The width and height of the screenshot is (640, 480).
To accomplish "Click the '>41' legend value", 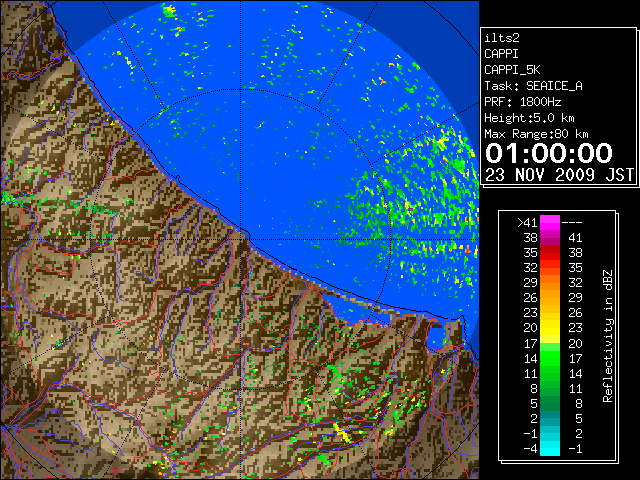I will [x=527, y=222].
